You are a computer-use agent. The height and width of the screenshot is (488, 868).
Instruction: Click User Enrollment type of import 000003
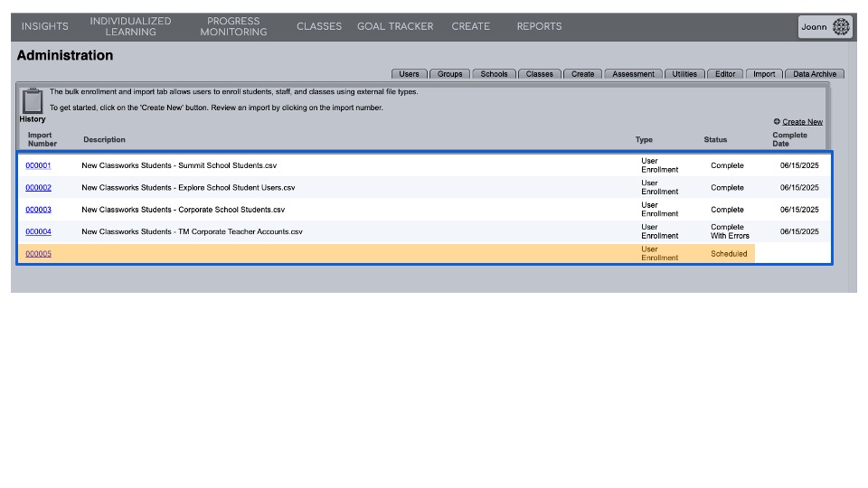click(x=659, y=210)
